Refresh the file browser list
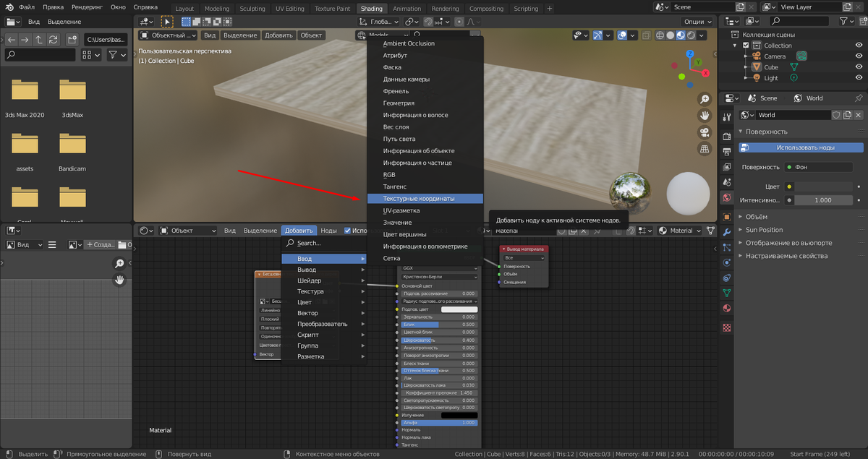 pyautogui.click(x=53, y=39)
